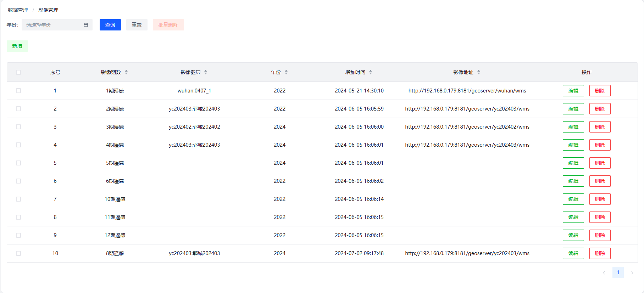Sort table by 影像期数 column
This screenshot has width=644, height=293.
(126, 72)
